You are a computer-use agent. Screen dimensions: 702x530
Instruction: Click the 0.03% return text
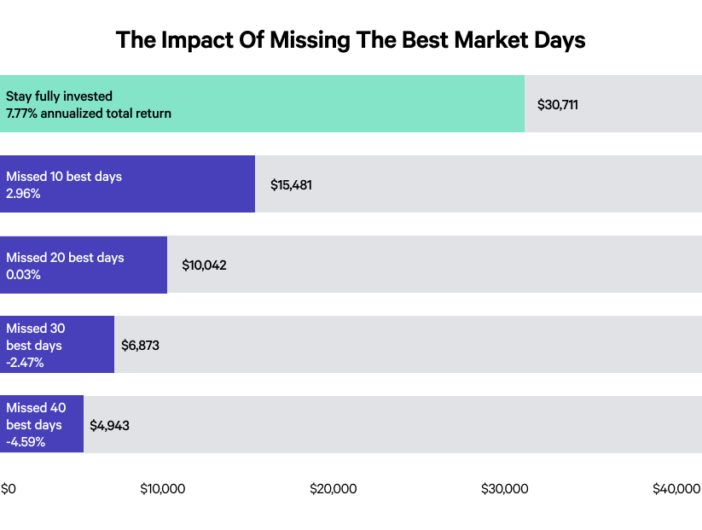(x=23, y=274)
